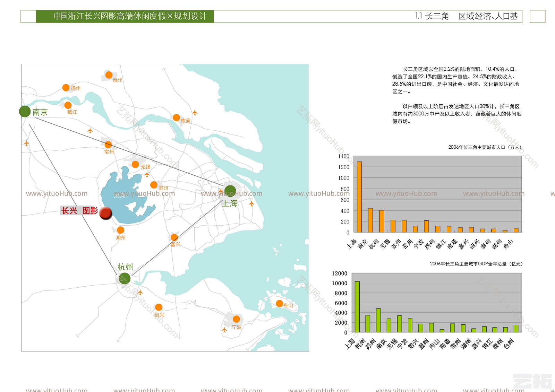Click the green 上海 label on the map
555x392 pixels.
coord(230,203)
